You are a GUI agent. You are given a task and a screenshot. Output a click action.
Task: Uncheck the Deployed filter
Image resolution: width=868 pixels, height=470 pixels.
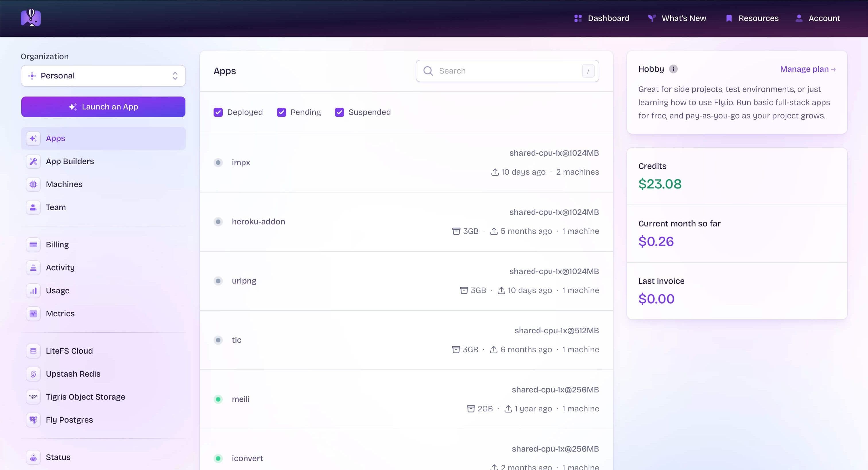pyautogui.click(x=218, y=112)
